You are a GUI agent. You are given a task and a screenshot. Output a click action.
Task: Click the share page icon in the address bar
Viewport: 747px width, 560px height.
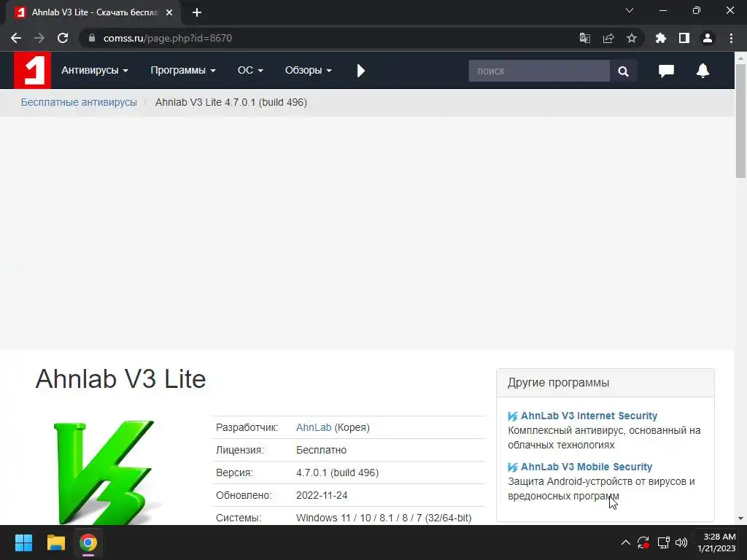[x=608, y=38]
